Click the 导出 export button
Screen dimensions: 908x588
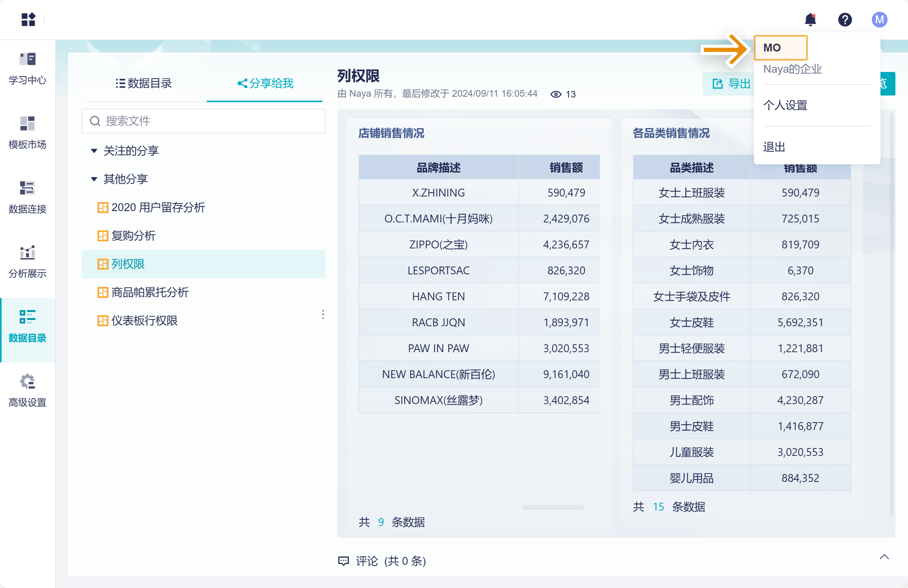(x=731, y=84)
